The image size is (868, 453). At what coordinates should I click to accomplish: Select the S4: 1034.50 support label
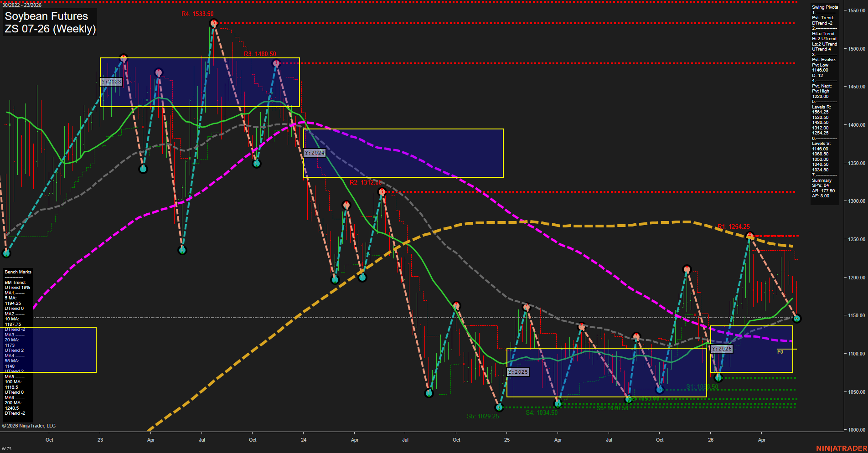pos(542,412)
